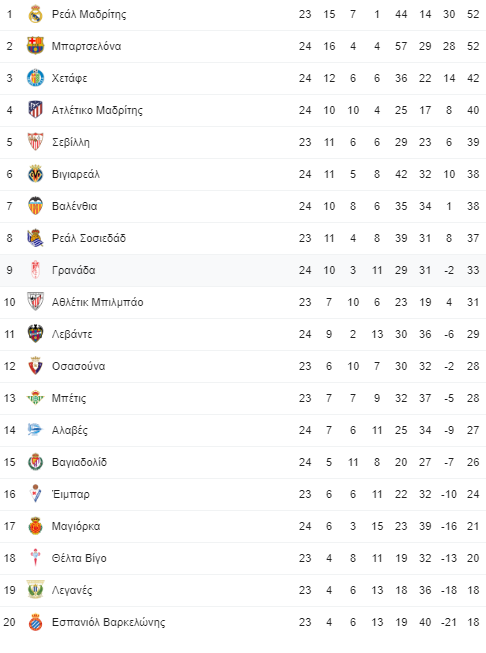Select the Espanyol crest icon
Screen dimensions: 486x653
pos(35,622)
